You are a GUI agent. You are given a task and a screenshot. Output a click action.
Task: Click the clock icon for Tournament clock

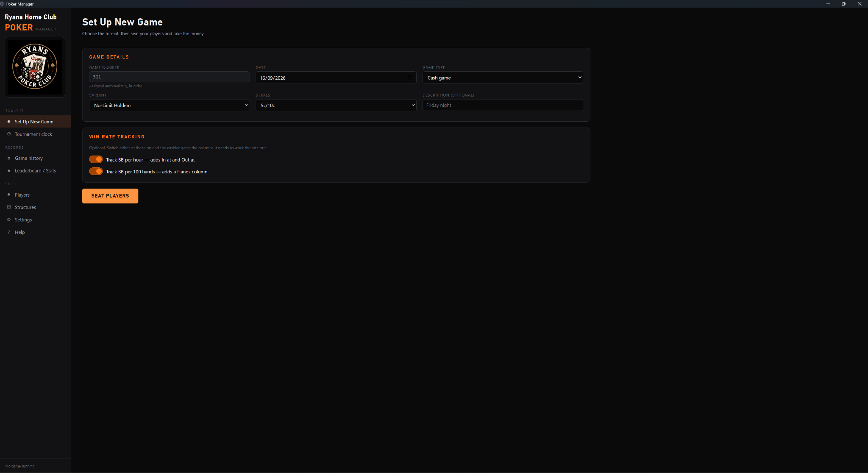click(9, 134)
